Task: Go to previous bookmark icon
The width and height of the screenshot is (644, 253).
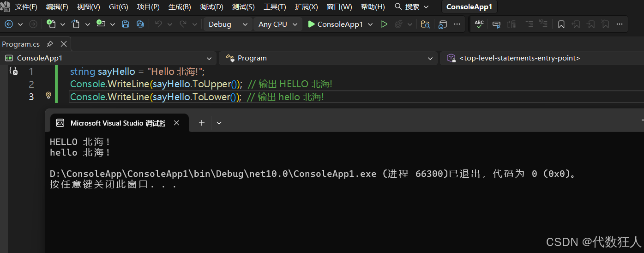Action: [x=576, y=24]
